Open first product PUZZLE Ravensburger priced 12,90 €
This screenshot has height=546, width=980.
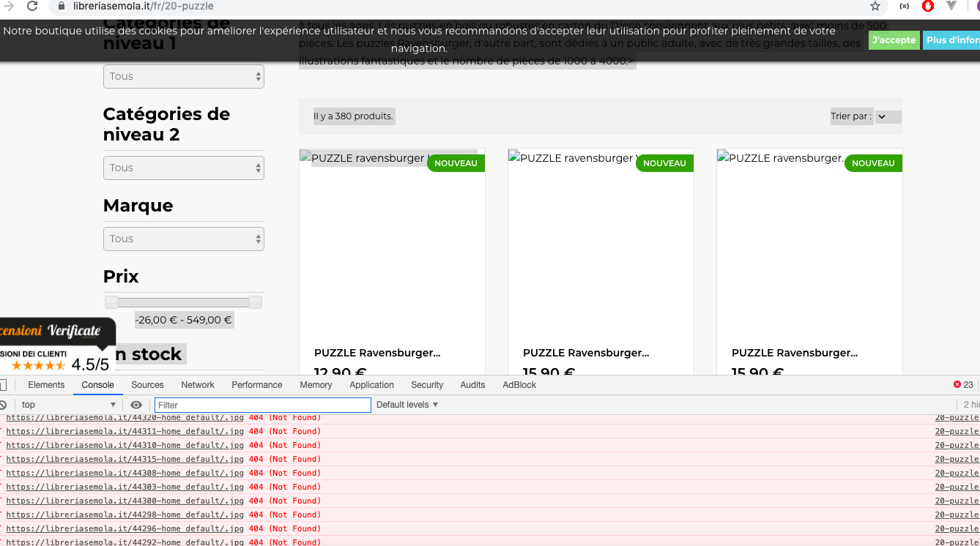click(377, 353)
